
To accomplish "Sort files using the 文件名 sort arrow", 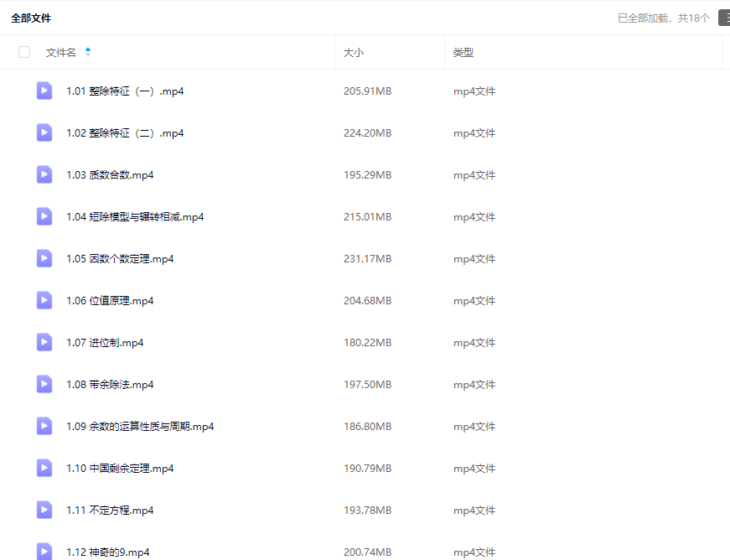I will [88, 52].
